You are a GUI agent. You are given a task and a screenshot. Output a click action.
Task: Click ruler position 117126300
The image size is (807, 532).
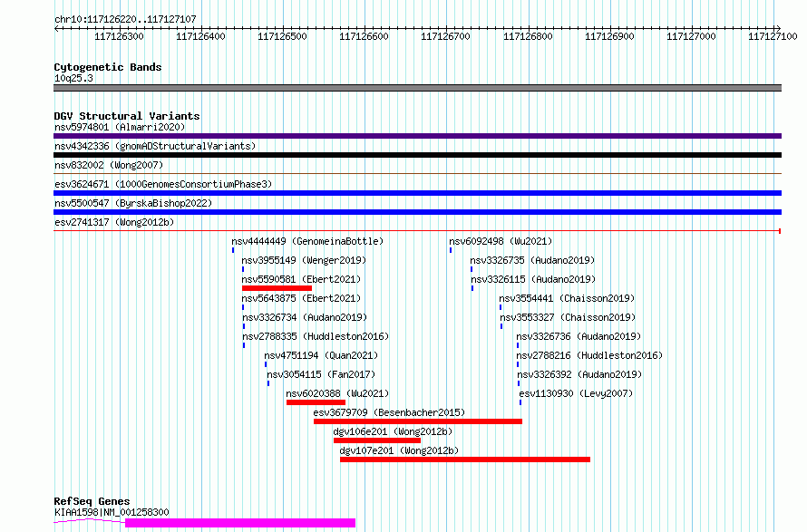pyautogui.click(x=119, y=36)
